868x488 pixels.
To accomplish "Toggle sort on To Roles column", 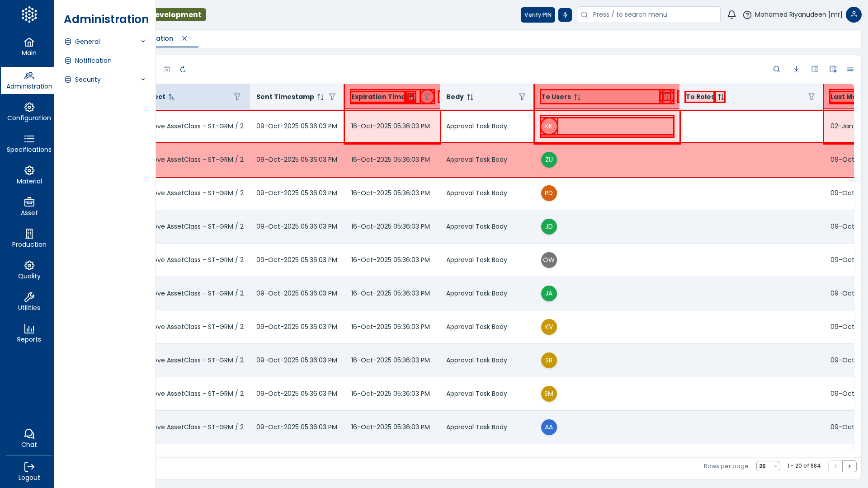I will 721,97.
